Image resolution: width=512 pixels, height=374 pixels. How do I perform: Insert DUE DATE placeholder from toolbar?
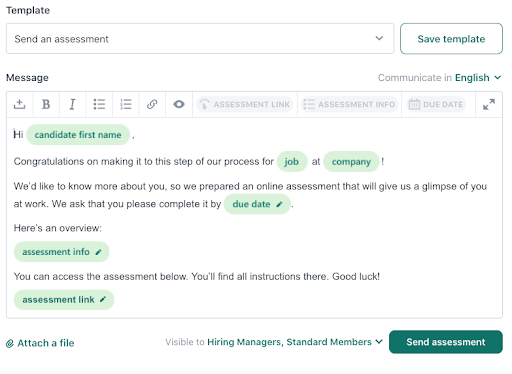[436, 104]
